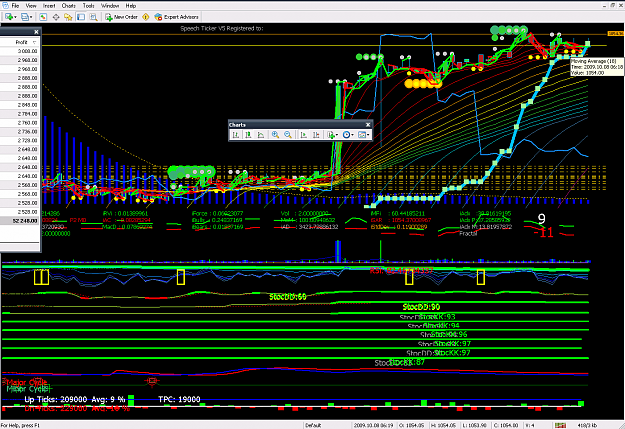The image size is (625, 429).
Task: Select the 2 728.00 profit row
Action: [x=19, y=140]
